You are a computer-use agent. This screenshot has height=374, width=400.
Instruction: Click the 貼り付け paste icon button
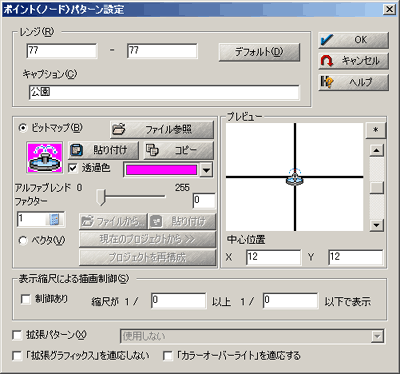tap(103, 150)
